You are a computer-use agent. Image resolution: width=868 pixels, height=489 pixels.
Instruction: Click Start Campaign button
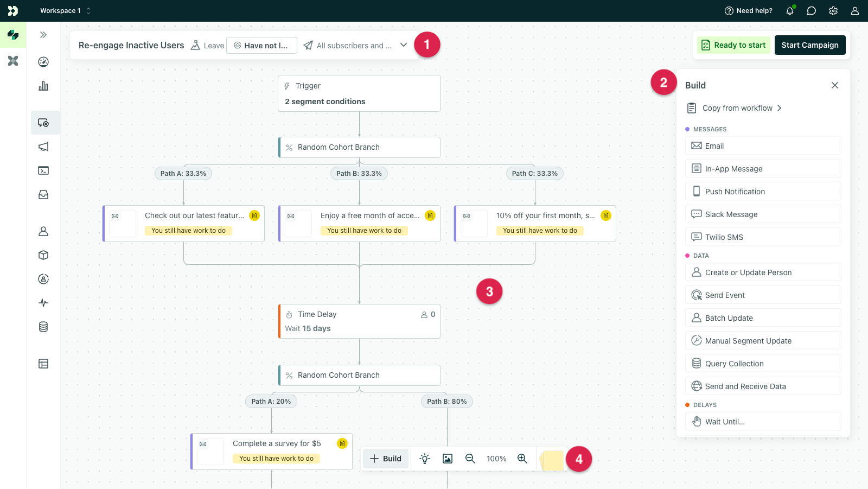tap(810, 45)
